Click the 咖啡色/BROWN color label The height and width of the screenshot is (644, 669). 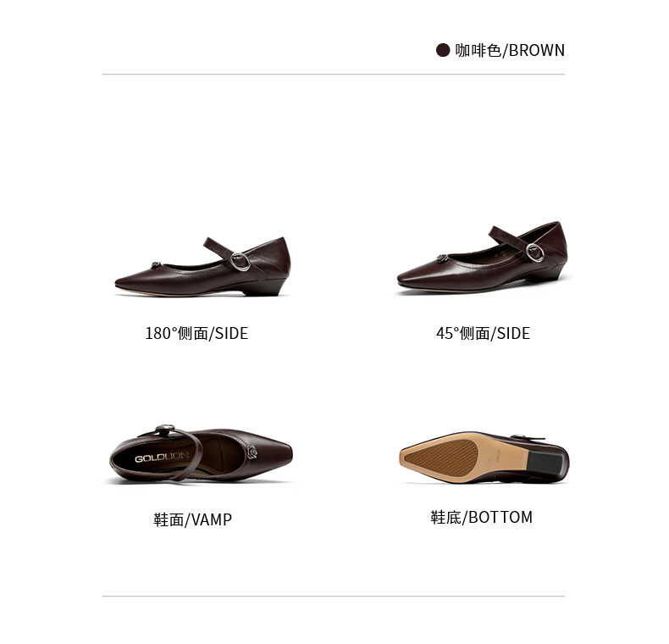510,50
